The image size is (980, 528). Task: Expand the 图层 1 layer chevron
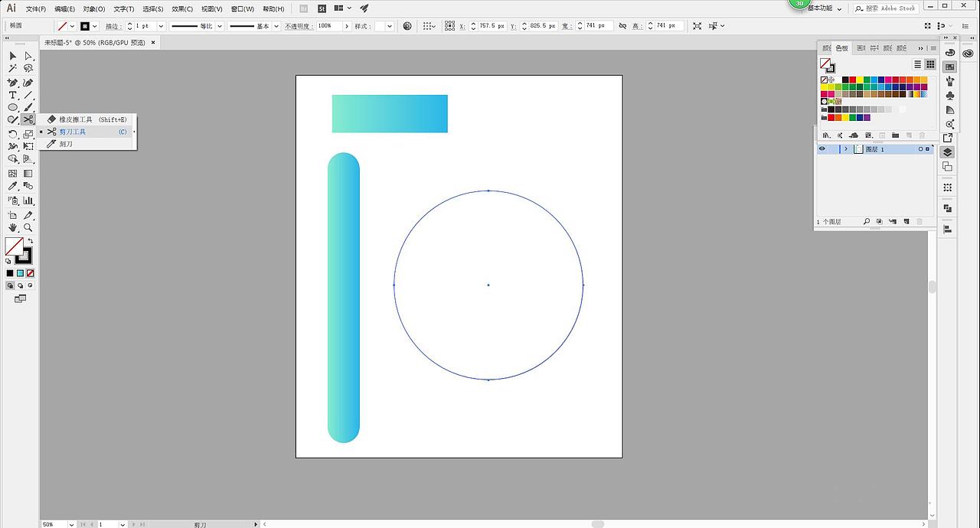(846, 148)
